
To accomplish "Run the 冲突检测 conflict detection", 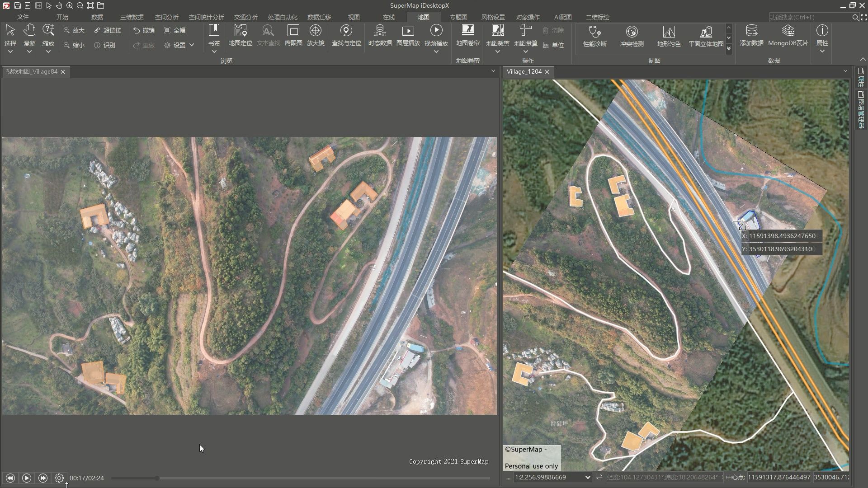I will 632,36.
